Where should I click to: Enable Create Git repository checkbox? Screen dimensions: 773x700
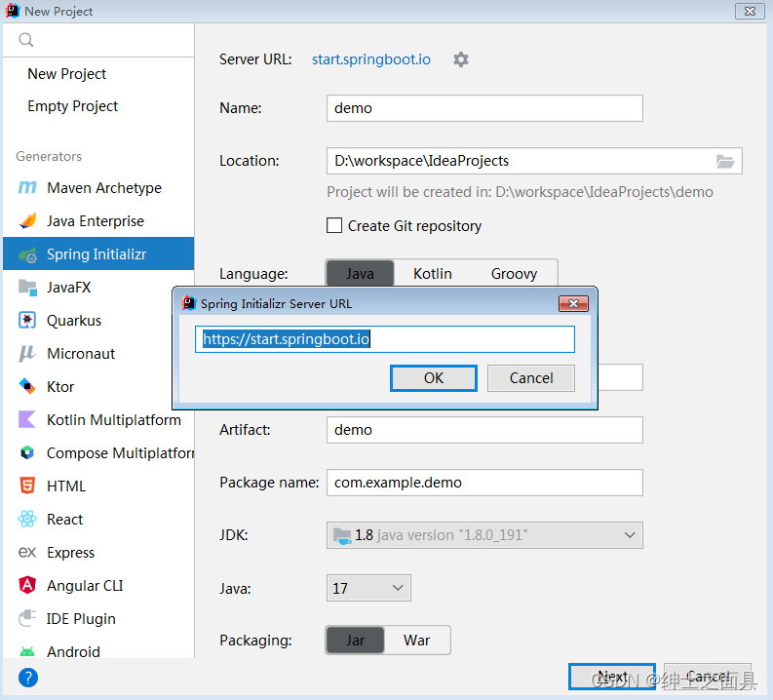click(x=334, y=225)
